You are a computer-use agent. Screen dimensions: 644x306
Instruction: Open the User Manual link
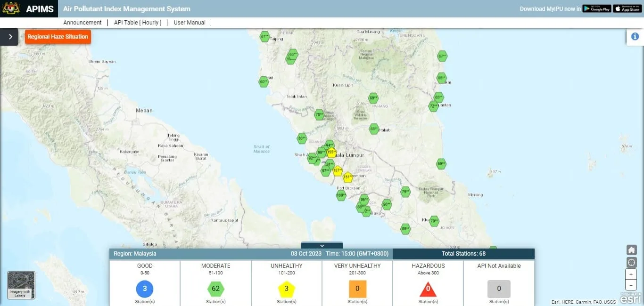coord(190,23)
